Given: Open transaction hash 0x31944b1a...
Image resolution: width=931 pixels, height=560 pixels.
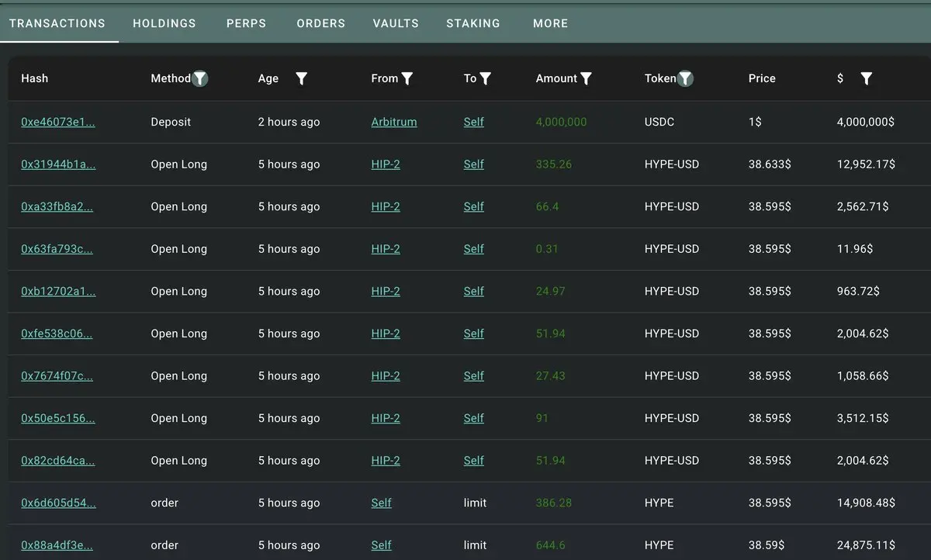Looking at the screenshot, I should (58, 164).
